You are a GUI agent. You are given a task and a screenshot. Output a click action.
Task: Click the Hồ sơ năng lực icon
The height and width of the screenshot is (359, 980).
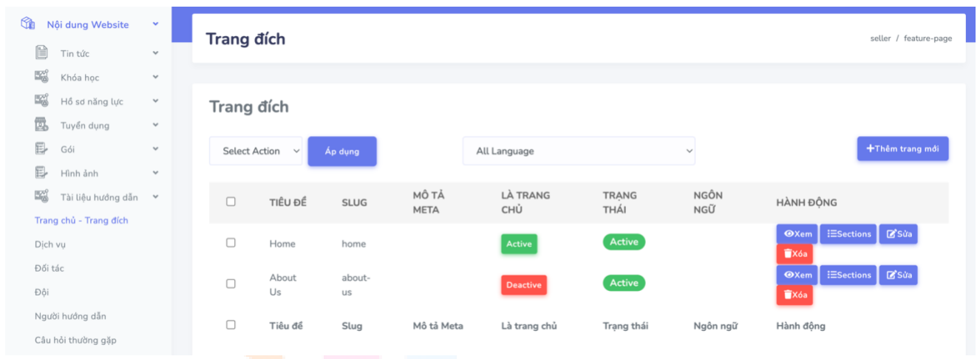coord(42,100)
